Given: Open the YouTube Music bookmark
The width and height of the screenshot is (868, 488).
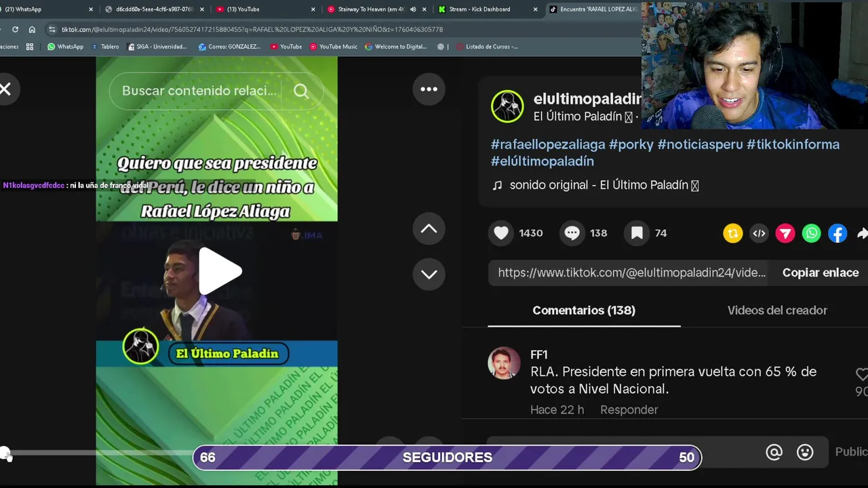Looking at the screenshot, I should pos(334,47).
